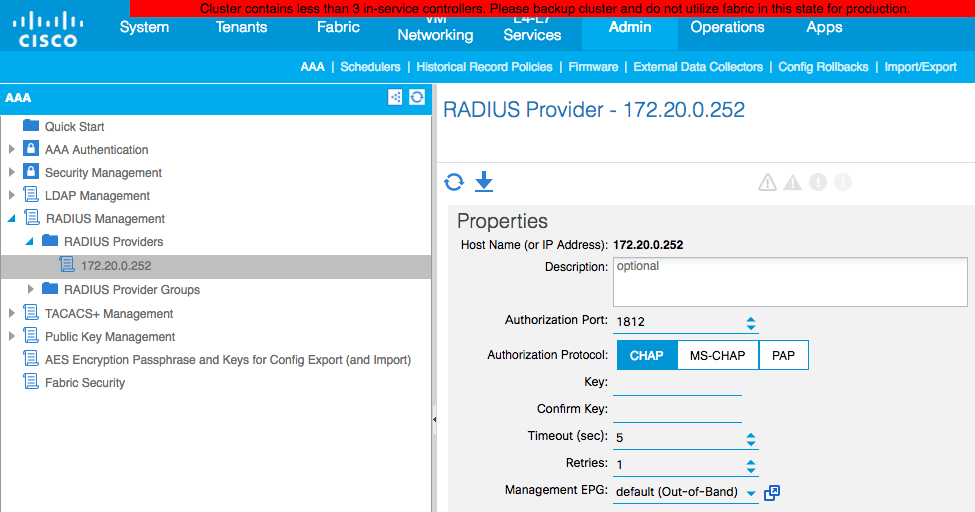Go to Schedulers submenu
This screenshot has height=512, width=975.
click(x=370, y=67)
